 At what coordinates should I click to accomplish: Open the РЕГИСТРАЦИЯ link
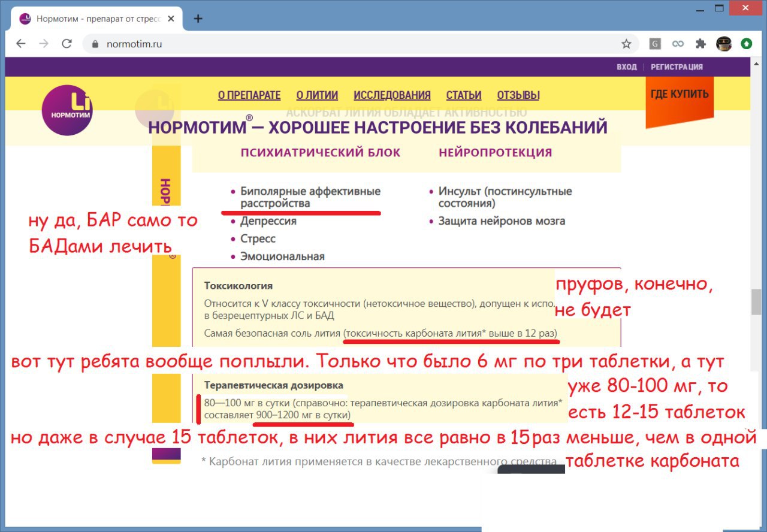[x=677, y=66]
